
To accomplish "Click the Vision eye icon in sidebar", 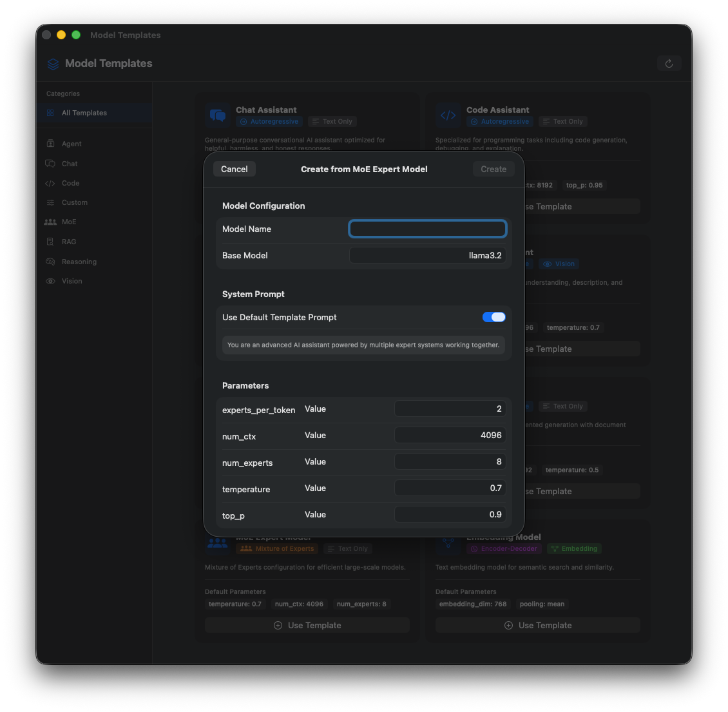I will [x=50, y=282].
